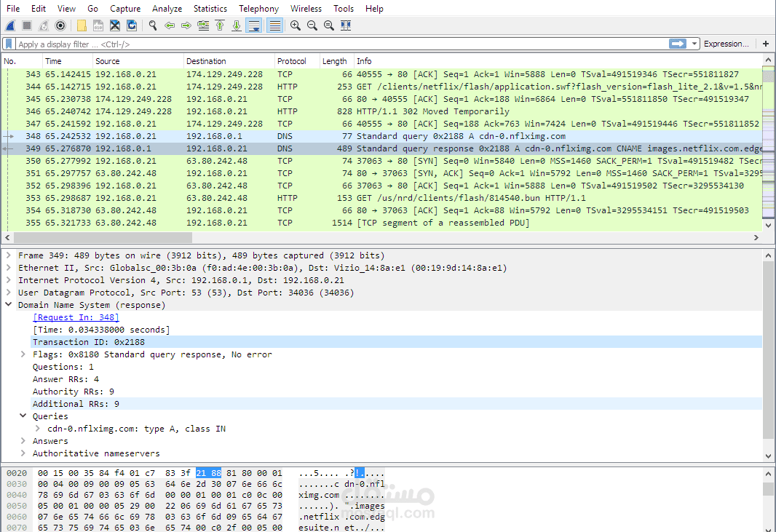The width and height of the screenshot is (776, 532).
Task: Go forward in packet history
Action: [186, 25]
